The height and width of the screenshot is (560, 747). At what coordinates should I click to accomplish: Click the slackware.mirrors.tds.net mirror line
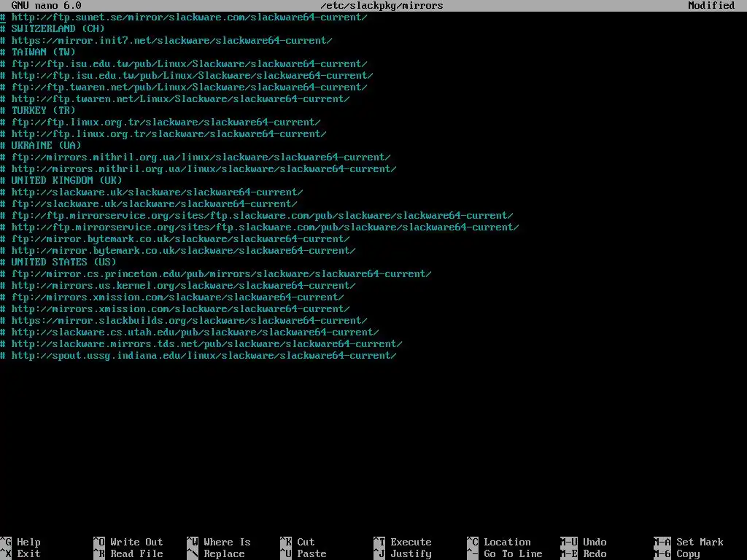pyautogui.click(x=201, y=344)
